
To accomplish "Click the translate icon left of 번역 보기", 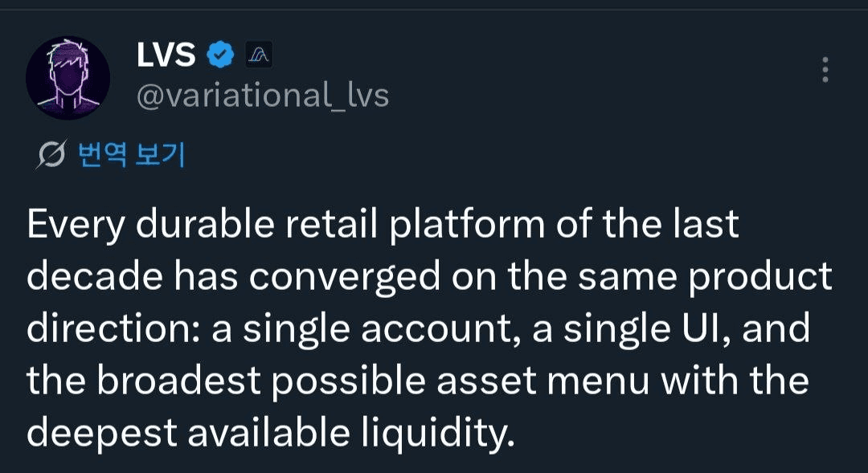I will pos(52,155).
